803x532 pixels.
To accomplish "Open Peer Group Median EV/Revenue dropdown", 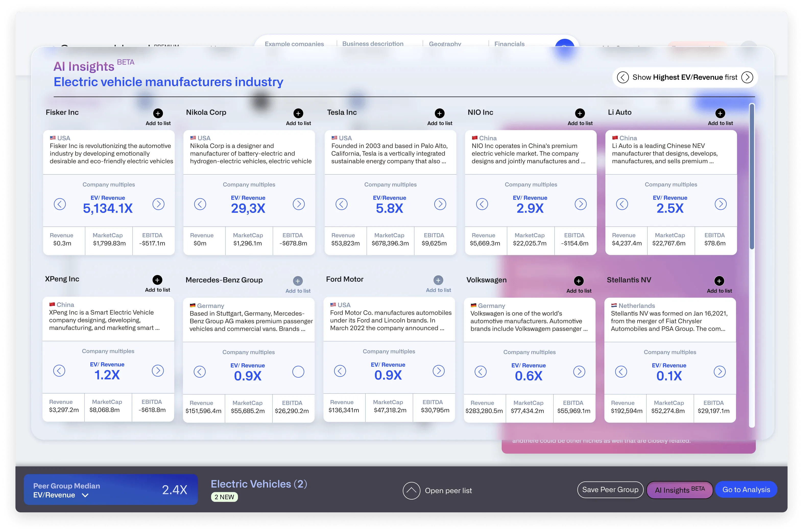I will point(85,495).
